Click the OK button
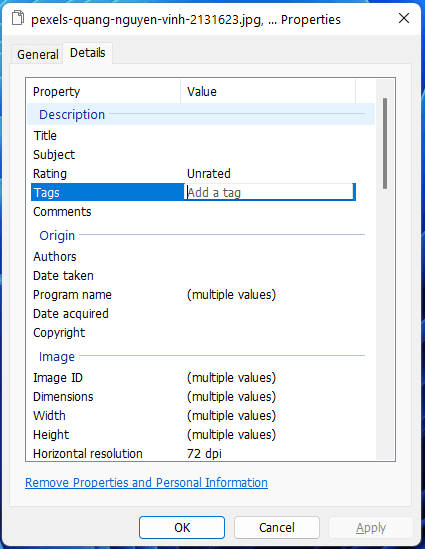 click(182, 527)
